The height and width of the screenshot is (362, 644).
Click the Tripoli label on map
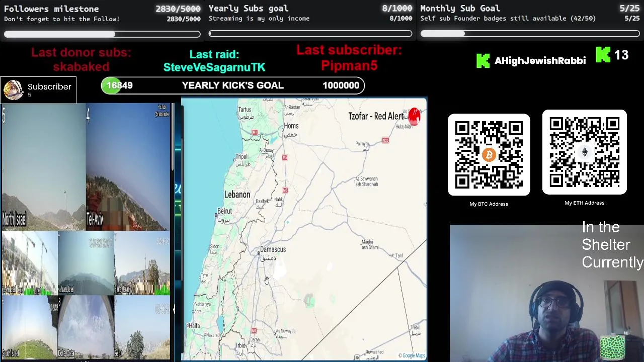pos(242,157)
